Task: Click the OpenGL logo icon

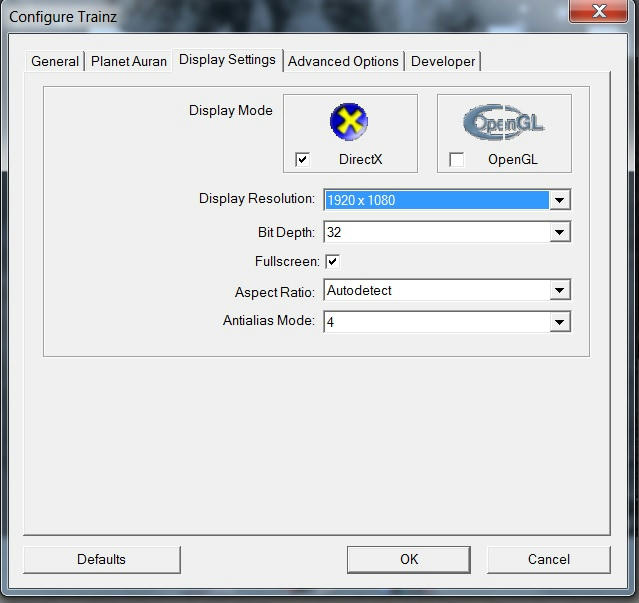Action: pyautogui.click(x=503, y=122)
